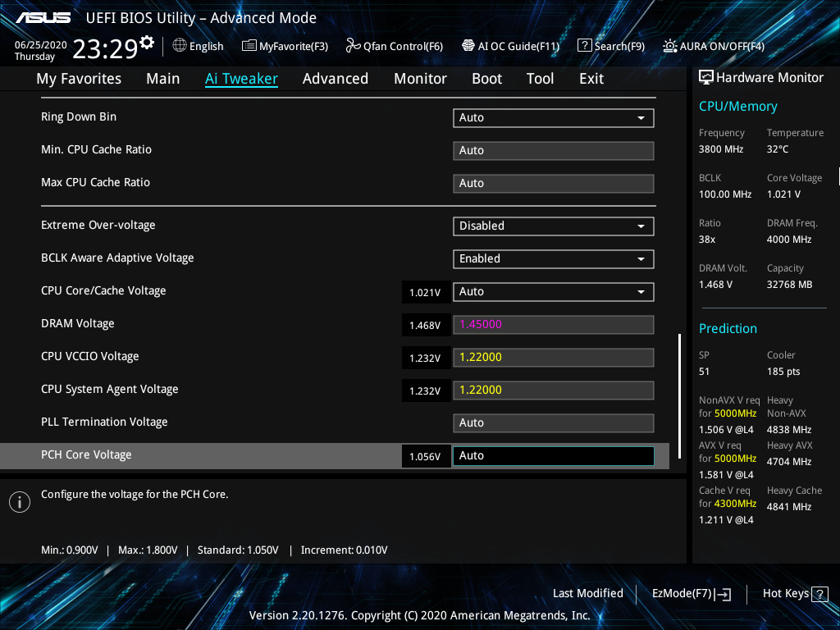Click the AI OC Guide chip icon
The height and width of the screenshot is (630, 840).
pos(468,46)
